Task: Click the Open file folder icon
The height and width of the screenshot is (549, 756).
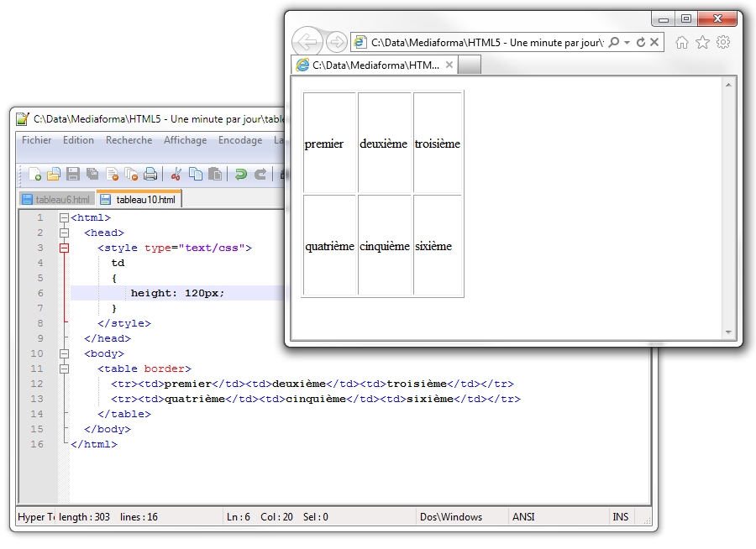Action: [x=54, y=175]
